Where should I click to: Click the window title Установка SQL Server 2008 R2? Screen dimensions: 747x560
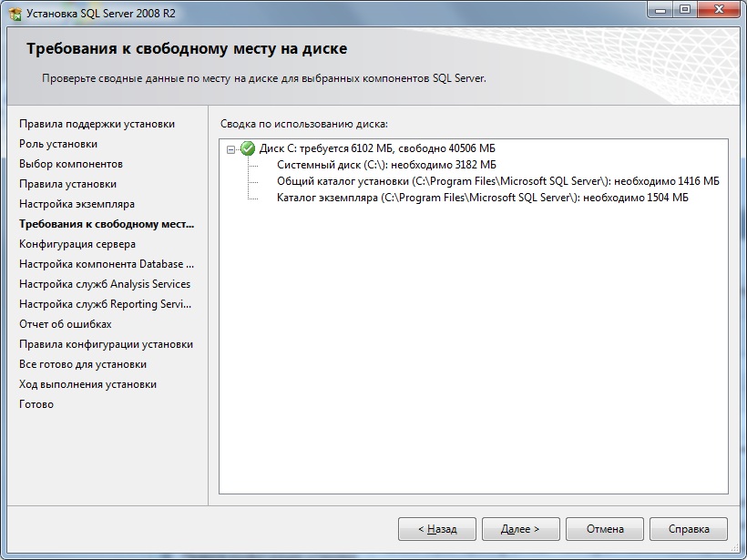point(101,14)
